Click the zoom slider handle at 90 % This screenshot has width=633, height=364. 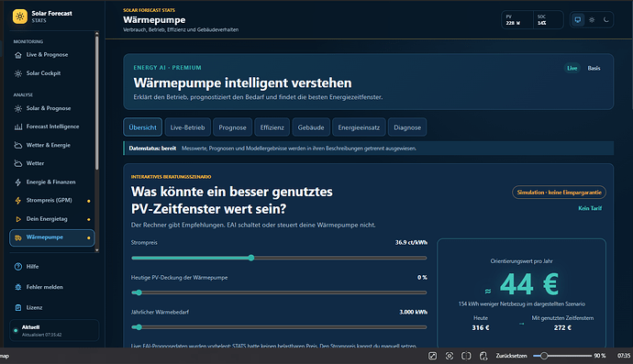[544, 356]
